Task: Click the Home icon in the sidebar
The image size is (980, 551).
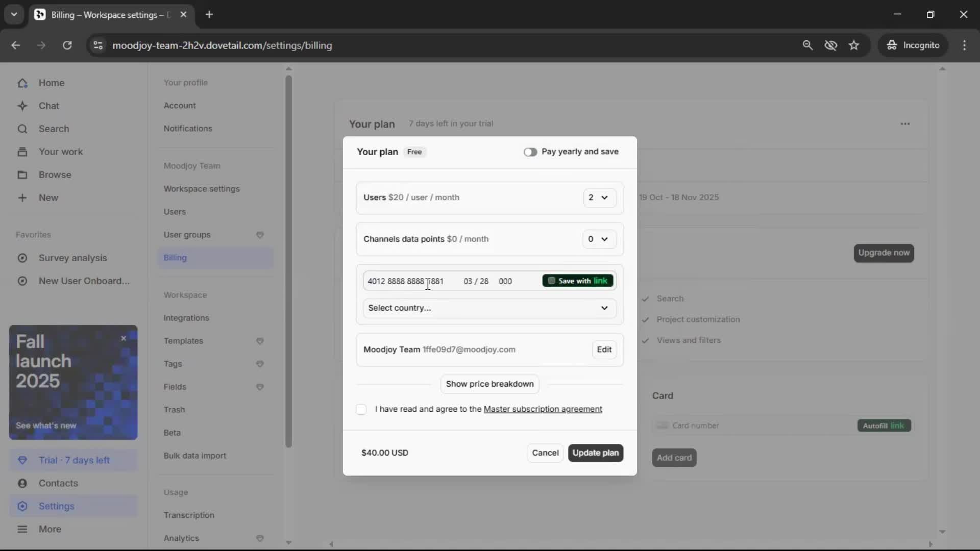Action: [22, 83]
